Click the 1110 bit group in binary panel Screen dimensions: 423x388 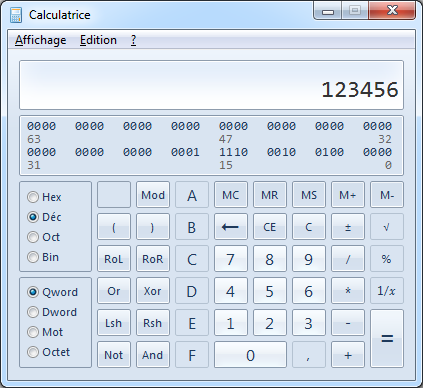click(233, 152)
